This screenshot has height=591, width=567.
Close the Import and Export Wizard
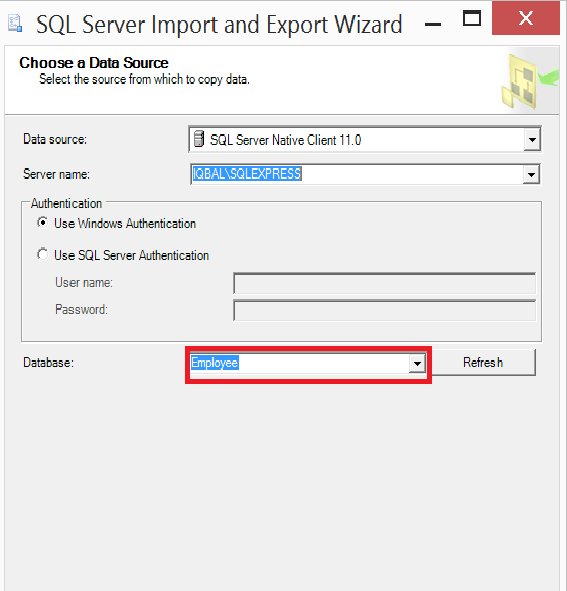pos(526,18)
